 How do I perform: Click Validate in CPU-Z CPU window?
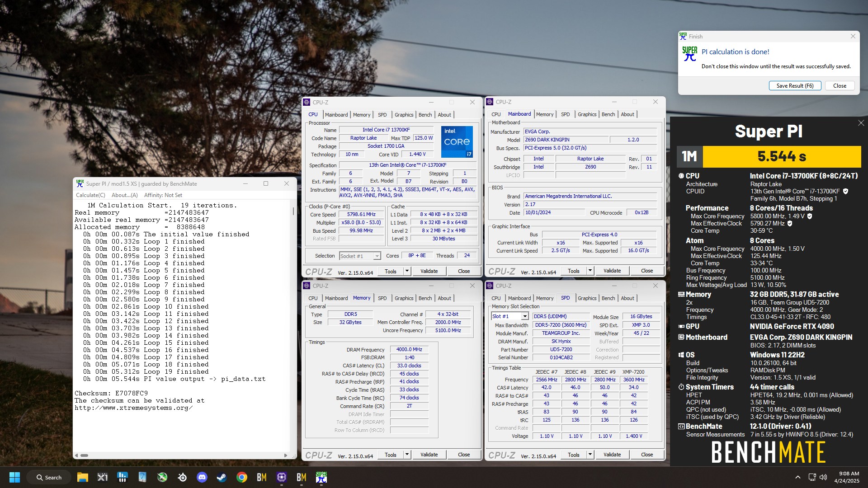(x=429, y=271)
